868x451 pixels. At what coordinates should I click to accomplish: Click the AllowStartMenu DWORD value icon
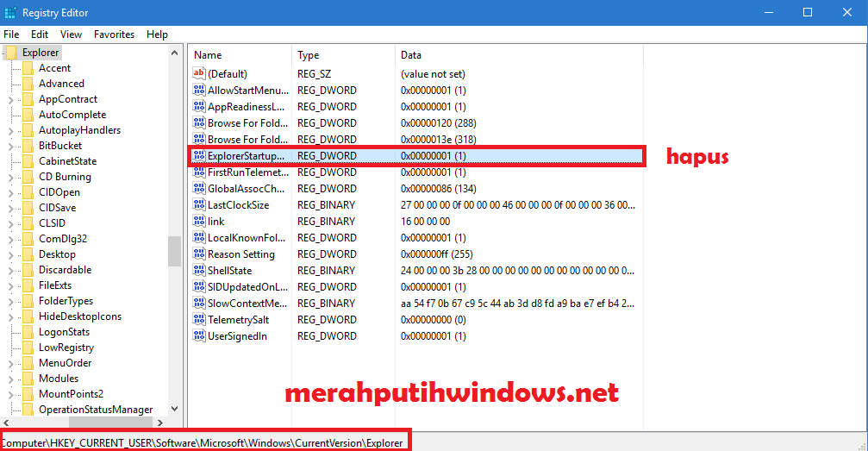[x=199, y=90]
